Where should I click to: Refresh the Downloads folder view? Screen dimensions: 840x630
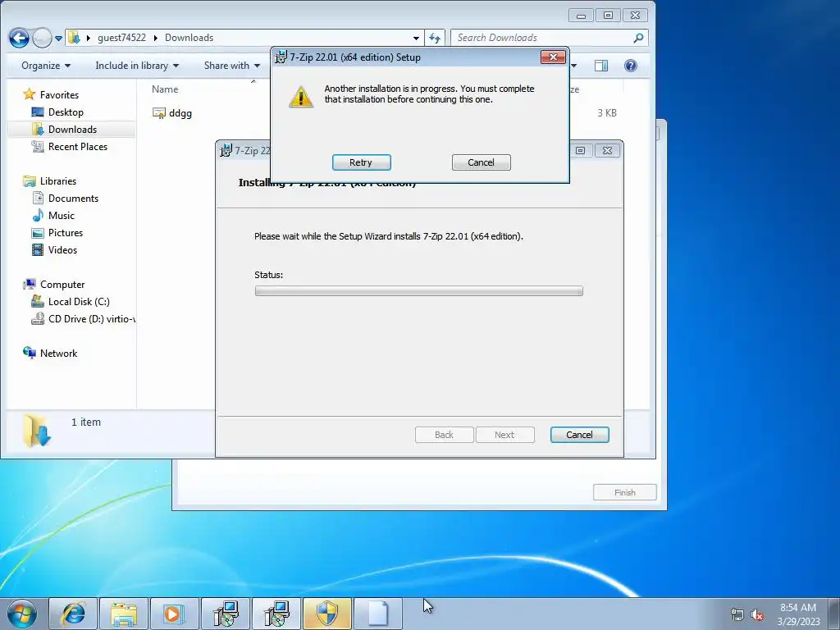(x=435, y=38)
